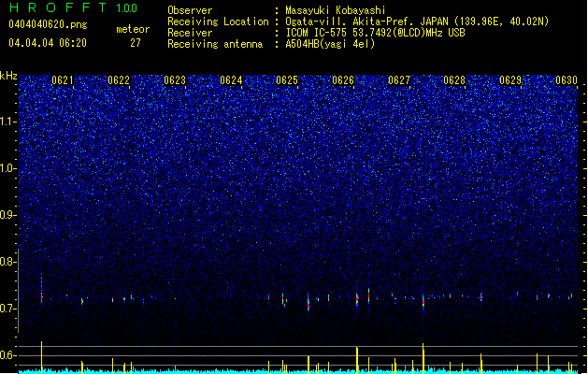Click the 0621 time marker
This screenshot has width=588, height=374.
63,80
